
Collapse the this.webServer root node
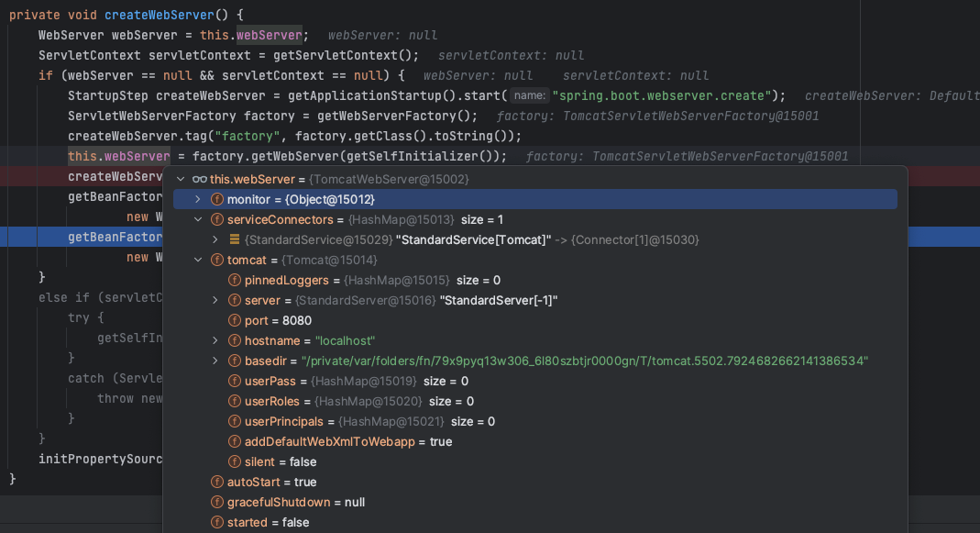[181, 180]
